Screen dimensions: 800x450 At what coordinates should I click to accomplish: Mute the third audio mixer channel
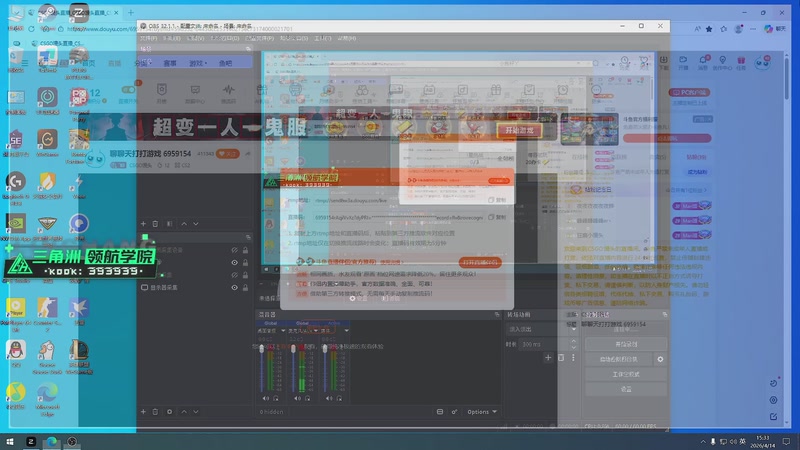329,398
